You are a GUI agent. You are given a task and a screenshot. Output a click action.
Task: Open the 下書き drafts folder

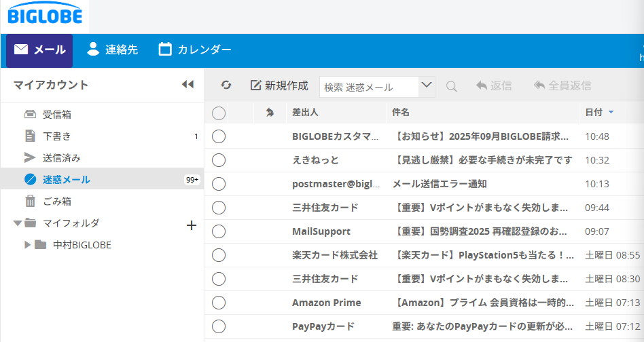coord(57,136)
